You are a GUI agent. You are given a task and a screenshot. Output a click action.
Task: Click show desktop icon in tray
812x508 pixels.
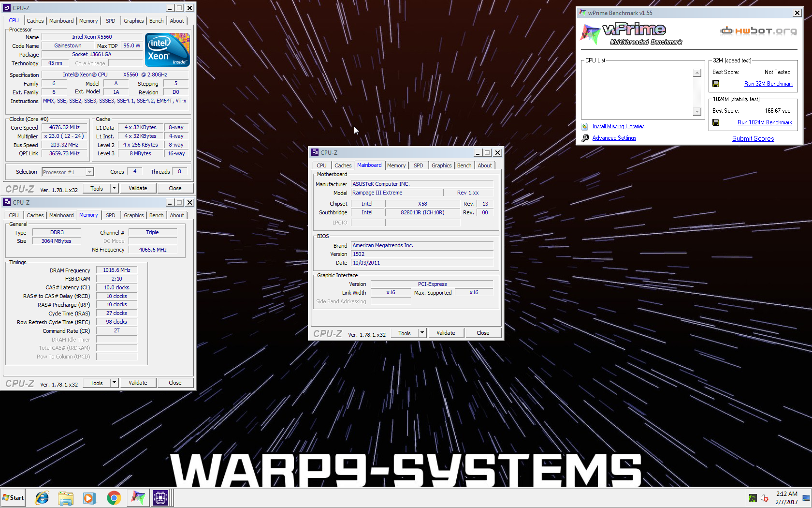[806, 498]
